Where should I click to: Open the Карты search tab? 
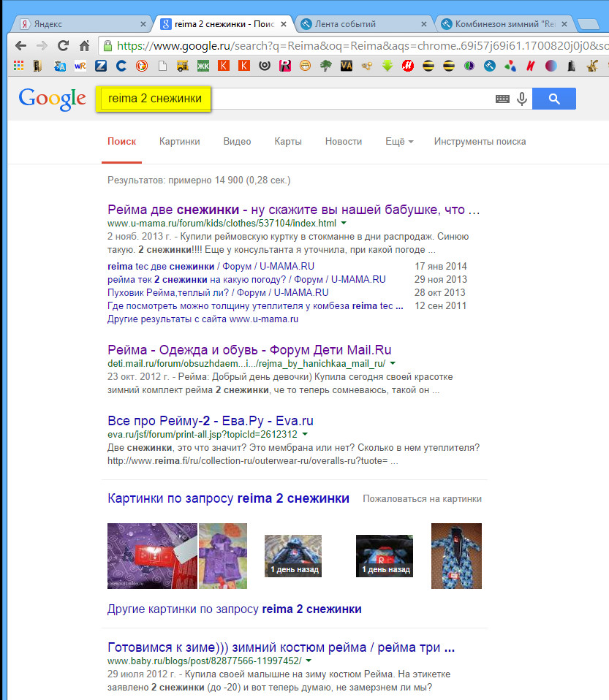(288, 142)
